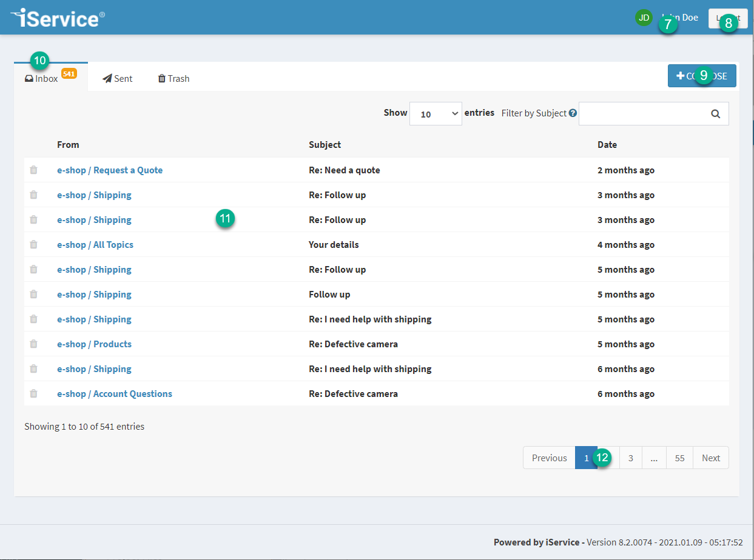Click trash icon for Need a quote message
The image size is (754, 560).
33,170
